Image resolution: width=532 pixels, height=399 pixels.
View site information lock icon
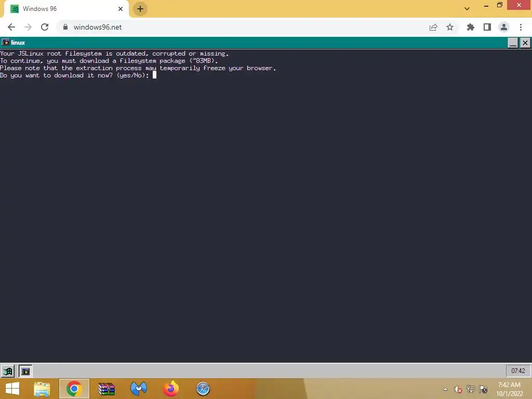coord(65,27)
